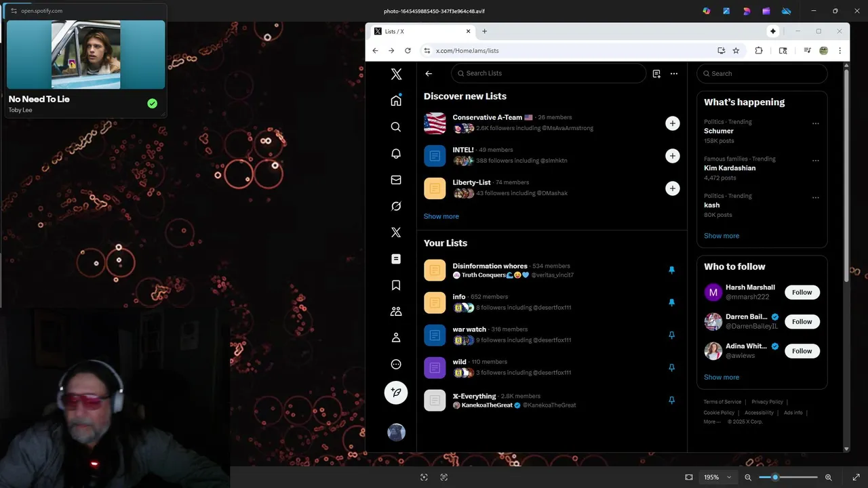Pin the wild list
Viewport: 868px width, 488px height.
point(671,367)
